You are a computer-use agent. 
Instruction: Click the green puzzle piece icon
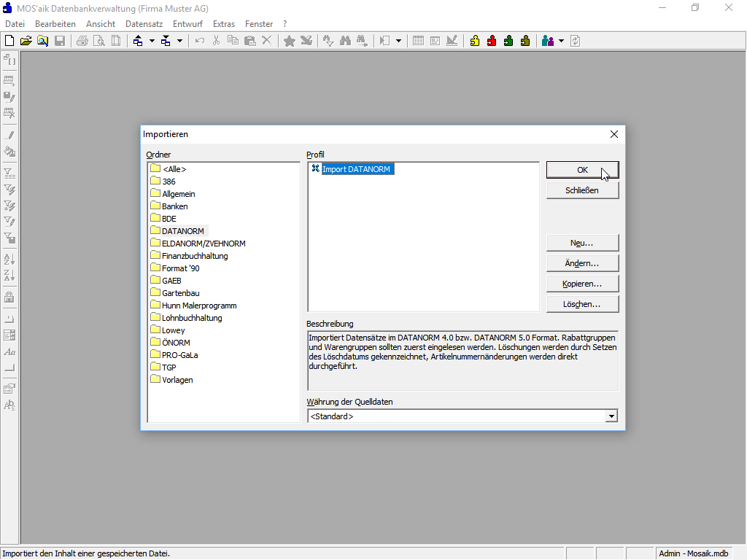tap(508, 41)
